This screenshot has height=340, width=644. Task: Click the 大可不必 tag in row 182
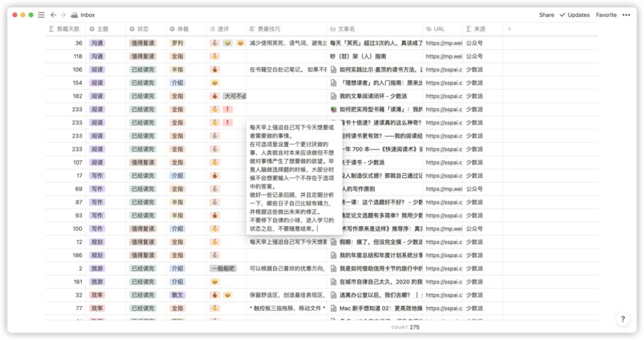[236, 96]
